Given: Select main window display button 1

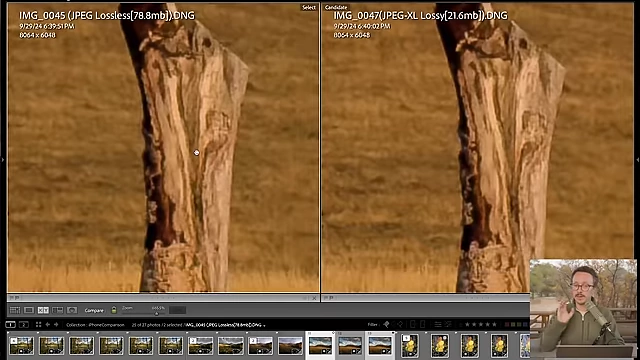Looking at the screenshot, I should click(x=11, y=324).
